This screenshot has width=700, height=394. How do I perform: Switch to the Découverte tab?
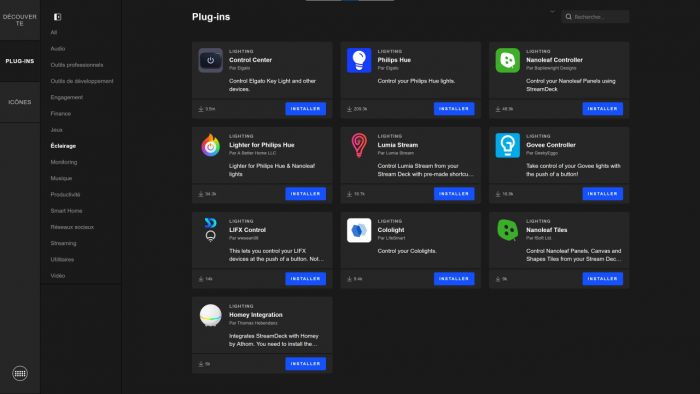coord(20,20)
